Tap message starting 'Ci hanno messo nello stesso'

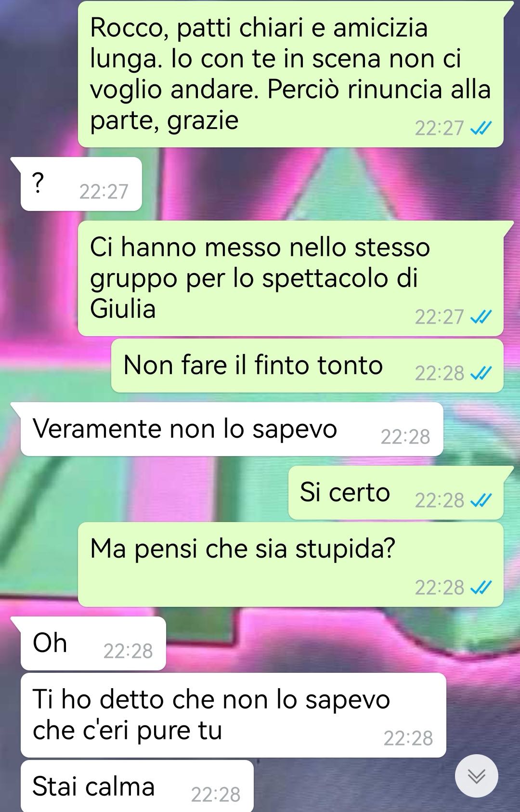290,278
